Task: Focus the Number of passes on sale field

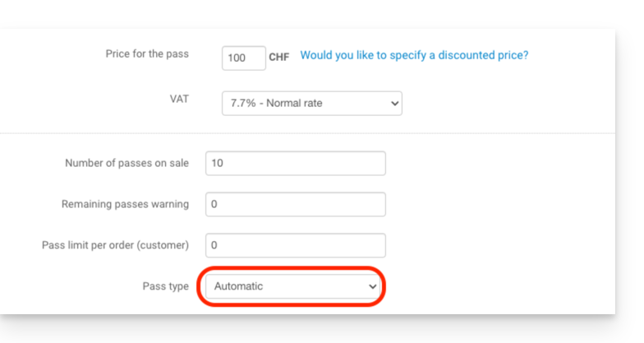Action: [x=295, y=163]
